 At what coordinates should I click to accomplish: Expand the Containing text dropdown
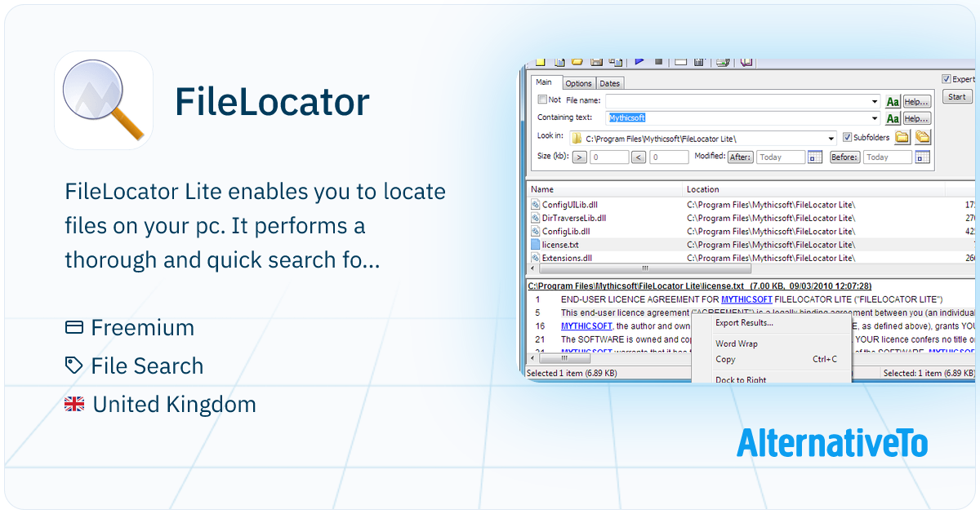875,119
